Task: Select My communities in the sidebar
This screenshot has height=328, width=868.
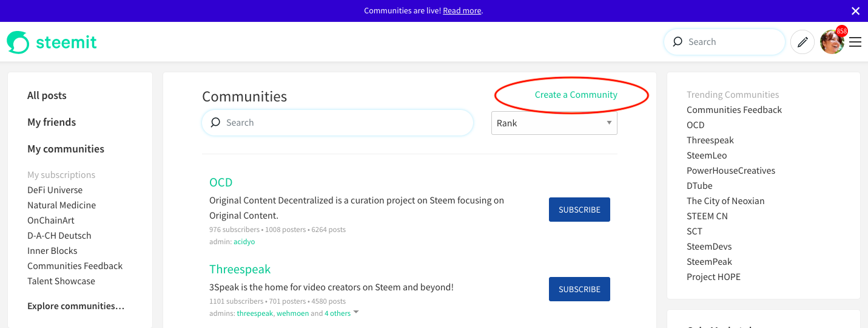Action: click(66, 149)
